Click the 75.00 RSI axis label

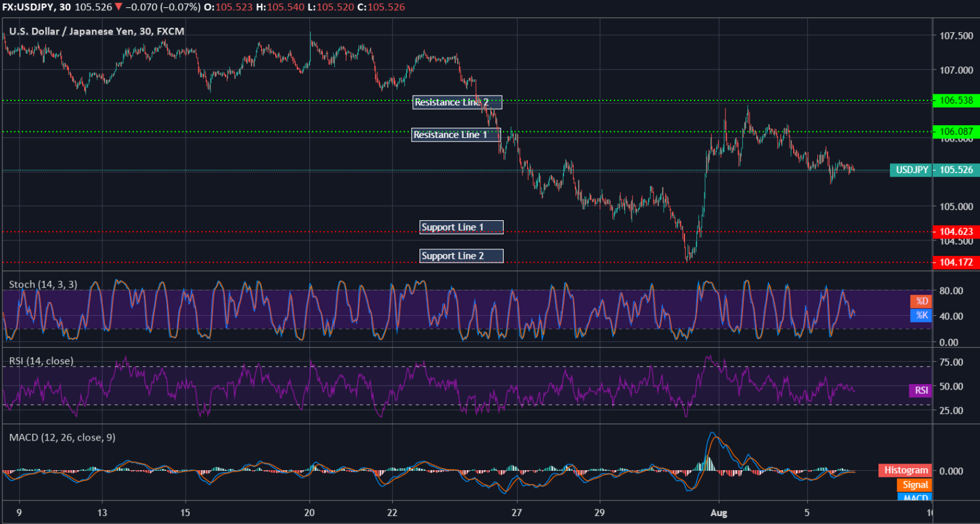tap(952, 362)
